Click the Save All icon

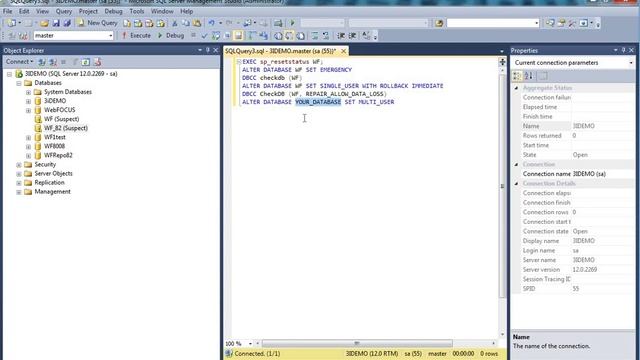pyautogui.click(x=67, y=23)
